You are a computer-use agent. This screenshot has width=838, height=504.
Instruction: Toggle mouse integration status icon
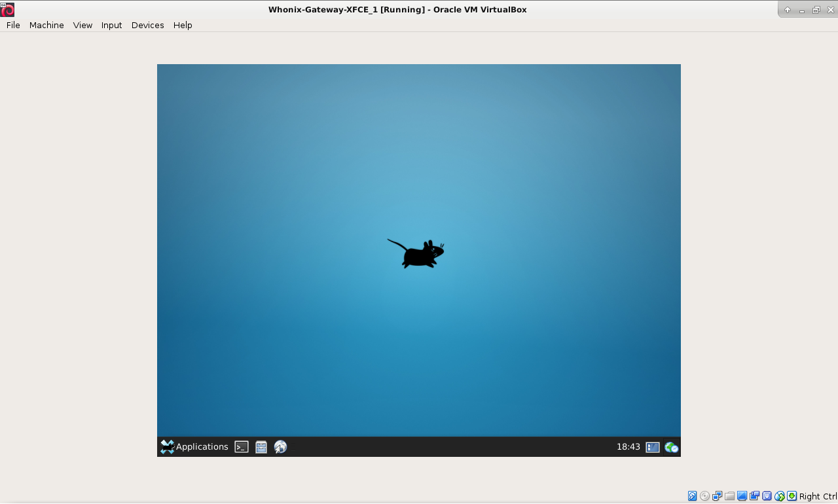tap(779, 496)
